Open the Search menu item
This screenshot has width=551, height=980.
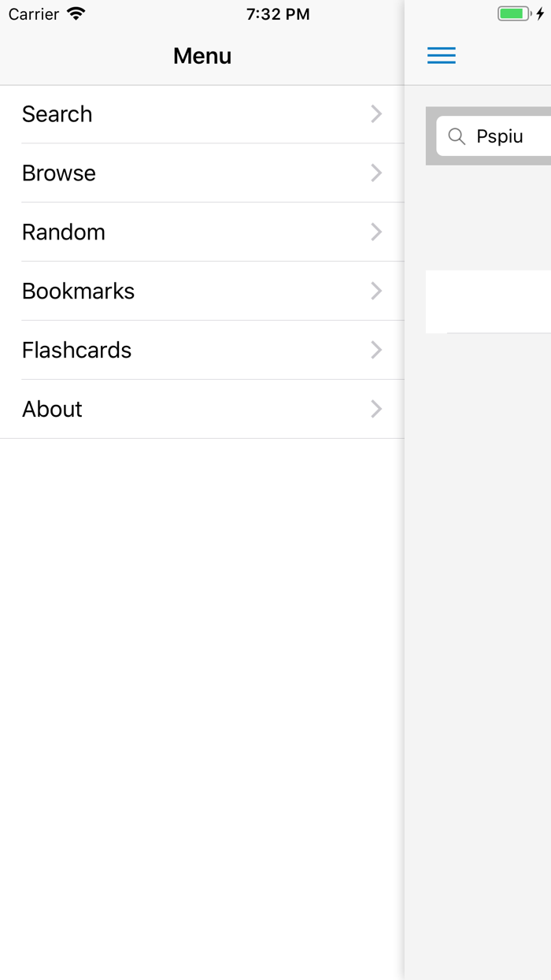57,114
